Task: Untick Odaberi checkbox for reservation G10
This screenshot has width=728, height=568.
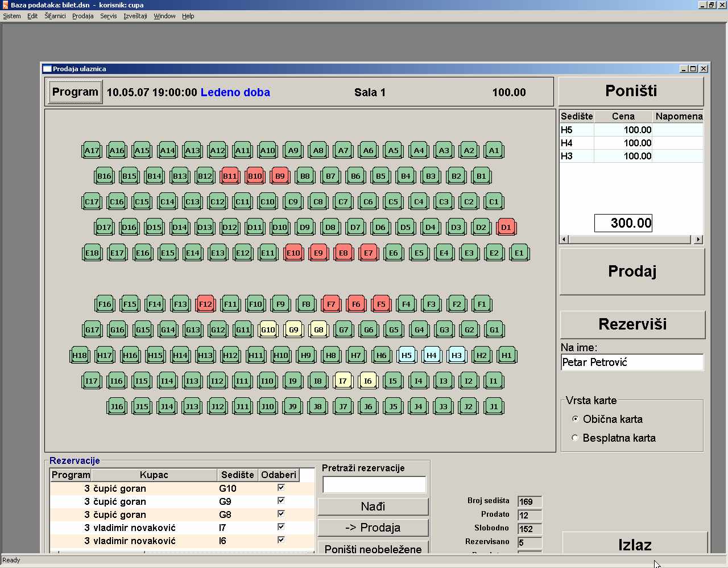Action: pyautogui.click(x=281, y=488)
